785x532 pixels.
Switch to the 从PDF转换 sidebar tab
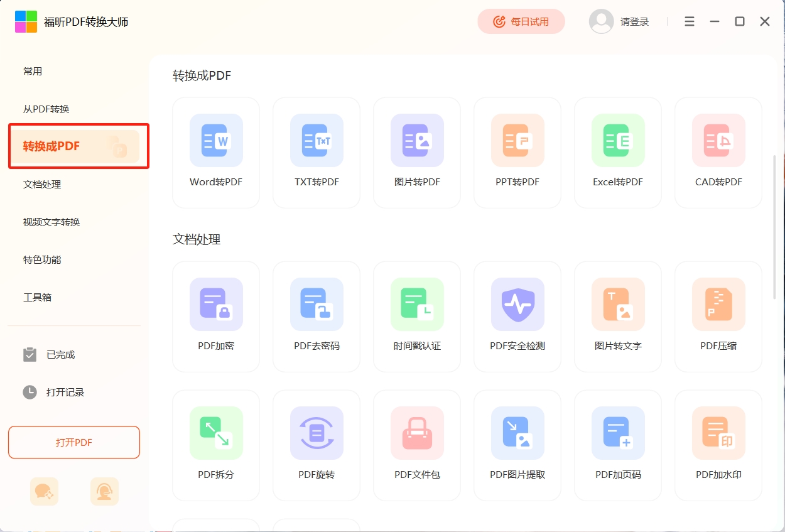46,109
